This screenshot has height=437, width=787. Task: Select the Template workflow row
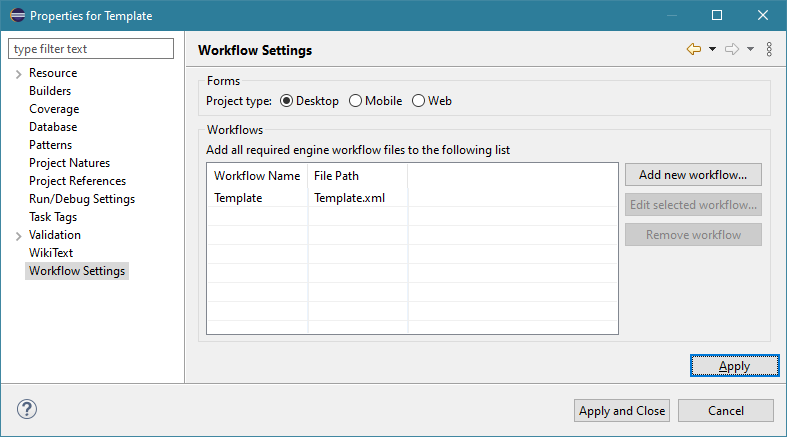pyautogui.click(x=238, y=198)
